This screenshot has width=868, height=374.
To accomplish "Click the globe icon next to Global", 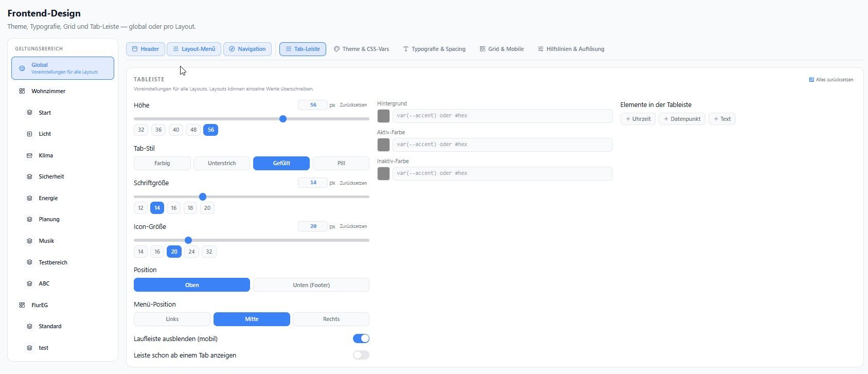I will pyautogui.click(x=22, y=68).
